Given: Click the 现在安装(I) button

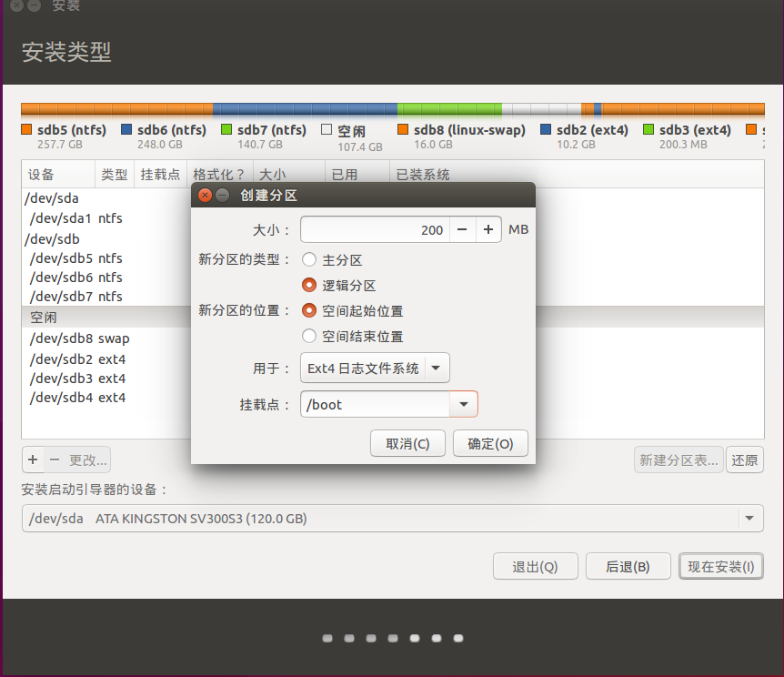Looking at the screenshot, I should [720, 566].
